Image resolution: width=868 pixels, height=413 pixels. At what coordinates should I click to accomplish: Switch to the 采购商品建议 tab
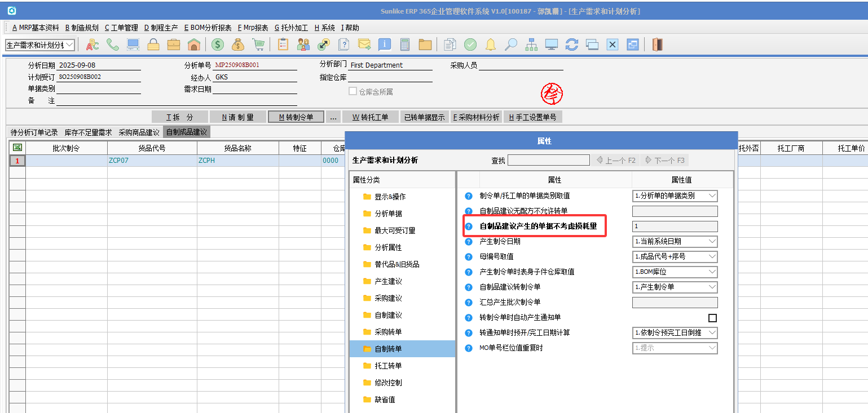pyautogui.click(x=139, y=132)
